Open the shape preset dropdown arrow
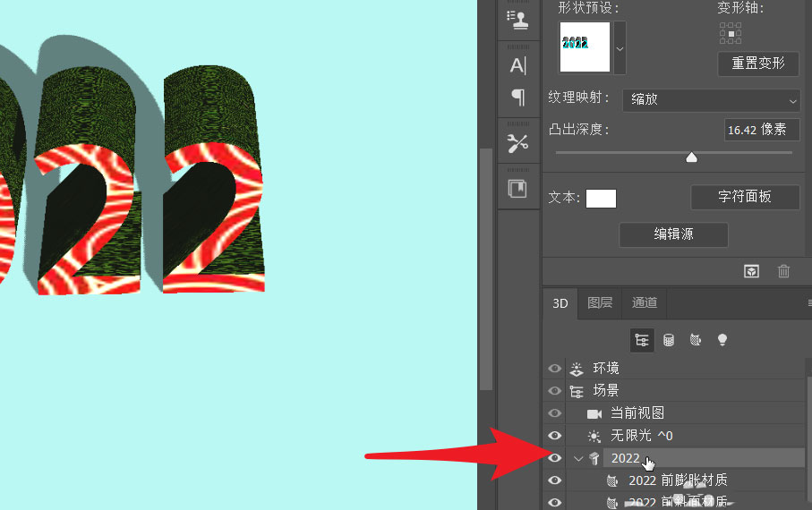Screen dimensions: 812x510 pyautogui.click(x=620, y=48)
